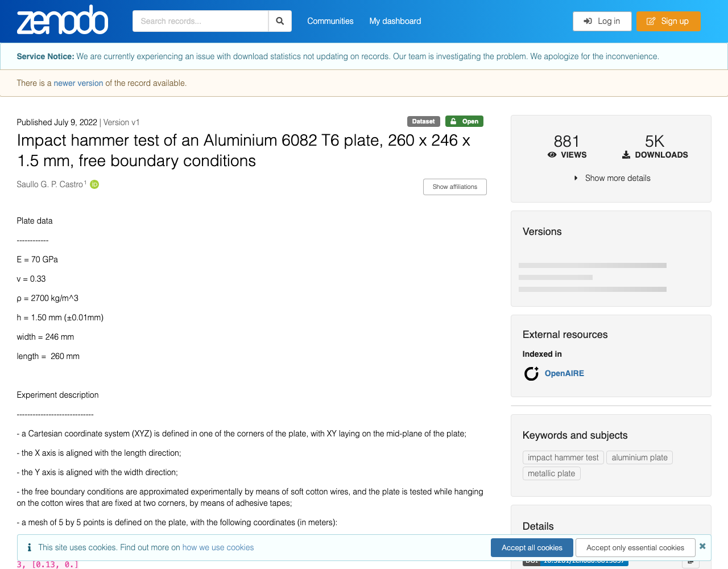Click the Zenodo logo

(x=63, y=20)
